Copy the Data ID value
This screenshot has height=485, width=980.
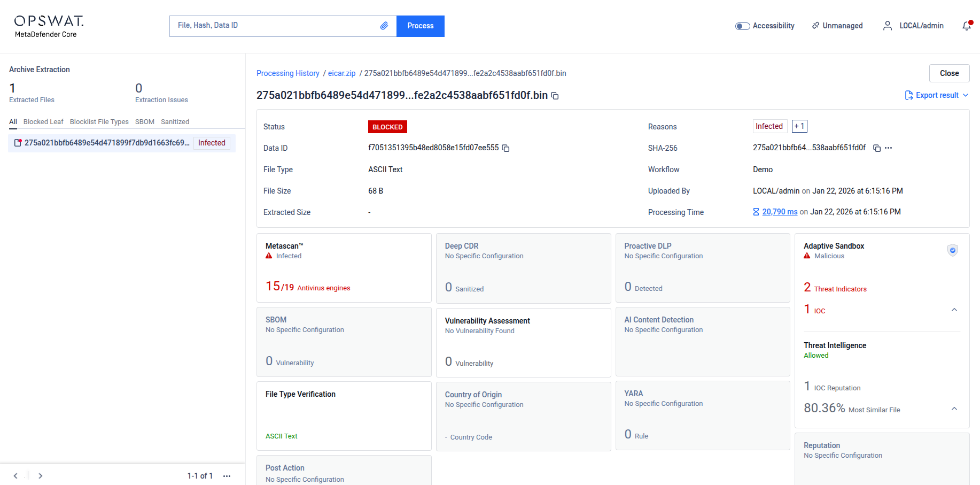[x=505, y=148]
